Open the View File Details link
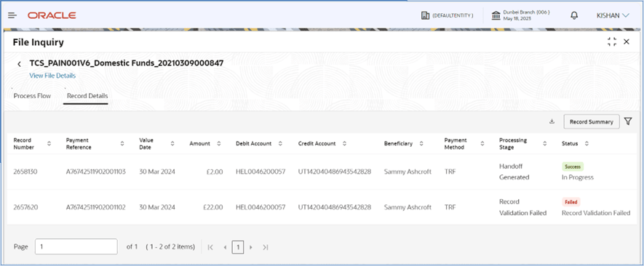The height and width of the screenshot is (266, 644). 52,76
